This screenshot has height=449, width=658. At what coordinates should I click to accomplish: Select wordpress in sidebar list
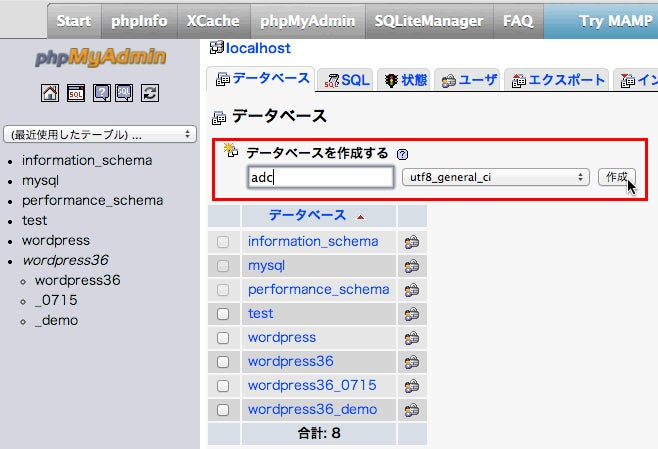(x=56, y=240)
